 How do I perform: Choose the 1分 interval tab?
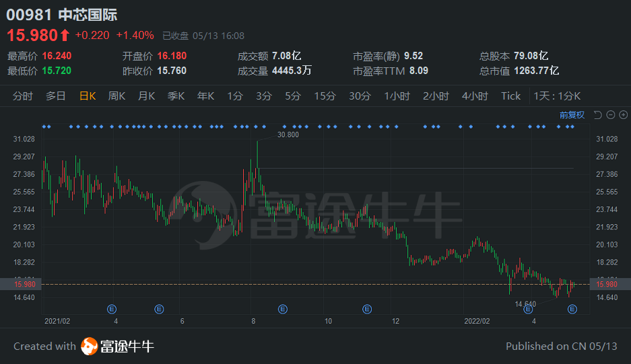click(x=235, y=96)
